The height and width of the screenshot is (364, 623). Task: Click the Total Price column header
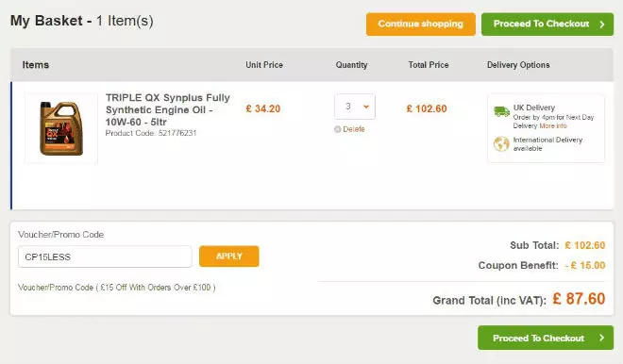429,65
